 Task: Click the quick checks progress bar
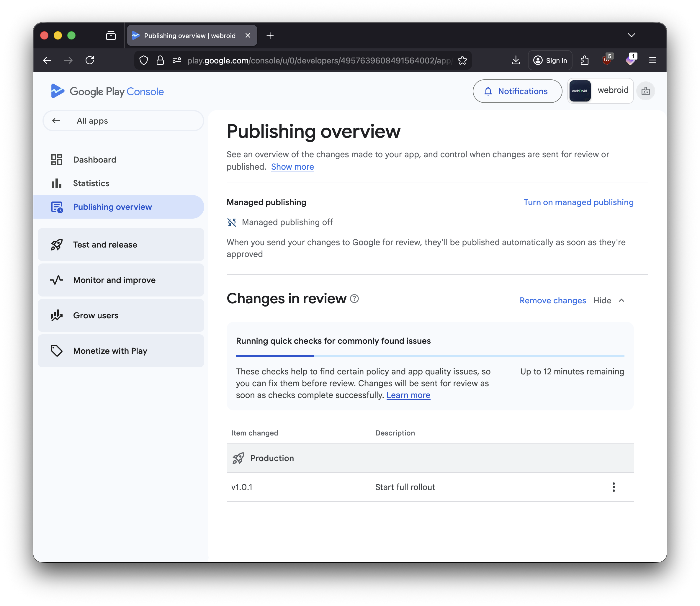click(x=430, y=356)
